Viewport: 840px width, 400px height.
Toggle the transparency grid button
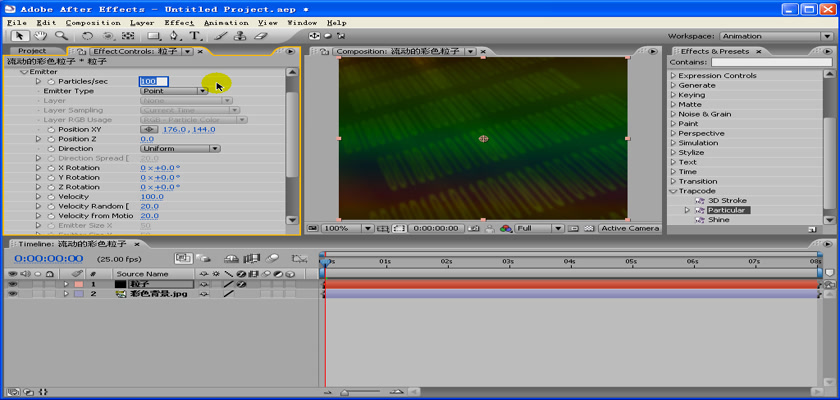click(589, 229)
